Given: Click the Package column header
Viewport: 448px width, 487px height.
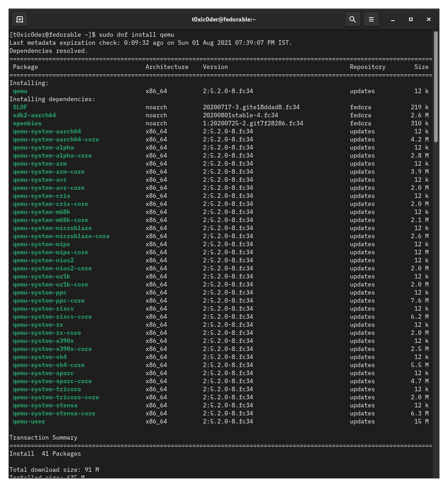Looking at the screenshot, I should 25,67.
